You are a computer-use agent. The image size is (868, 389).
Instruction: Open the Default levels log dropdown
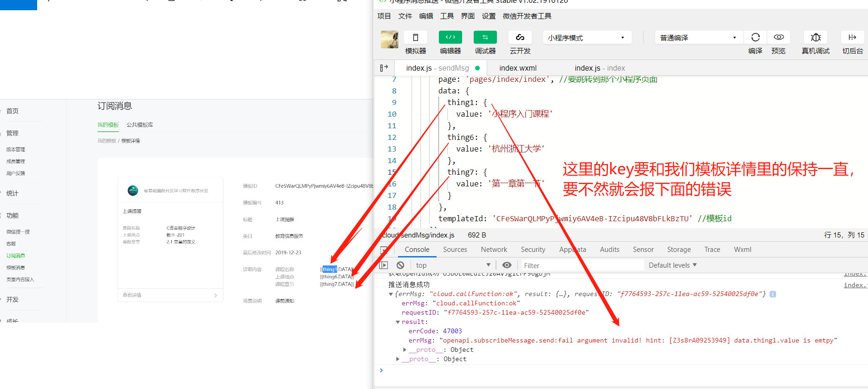672,265
